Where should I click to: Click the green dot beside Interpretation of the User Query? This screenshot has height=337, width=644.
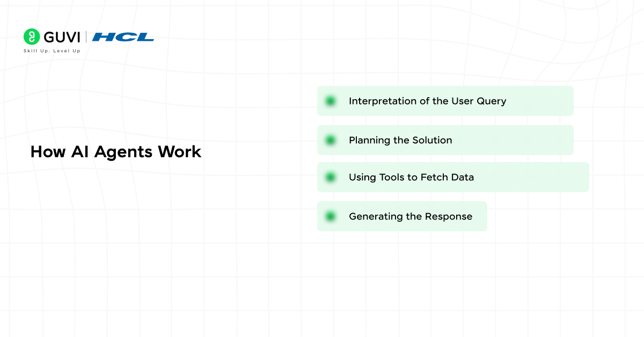coord(331,101)
